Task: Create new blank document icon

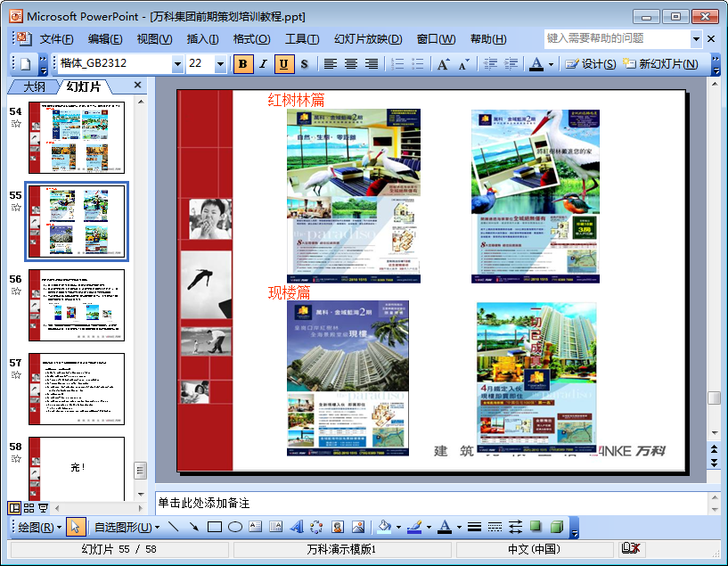Action: 26,63
